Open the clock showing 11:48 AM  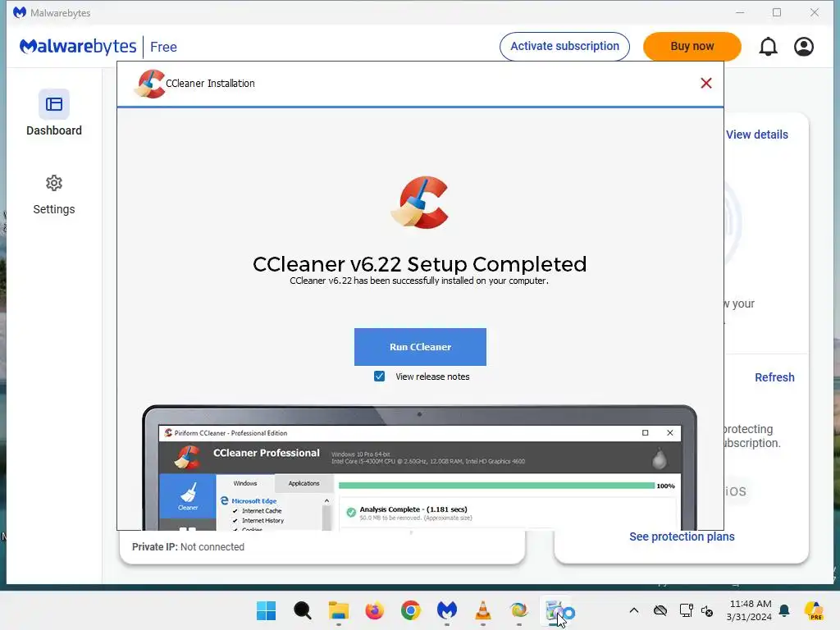(x=750, y=610)
